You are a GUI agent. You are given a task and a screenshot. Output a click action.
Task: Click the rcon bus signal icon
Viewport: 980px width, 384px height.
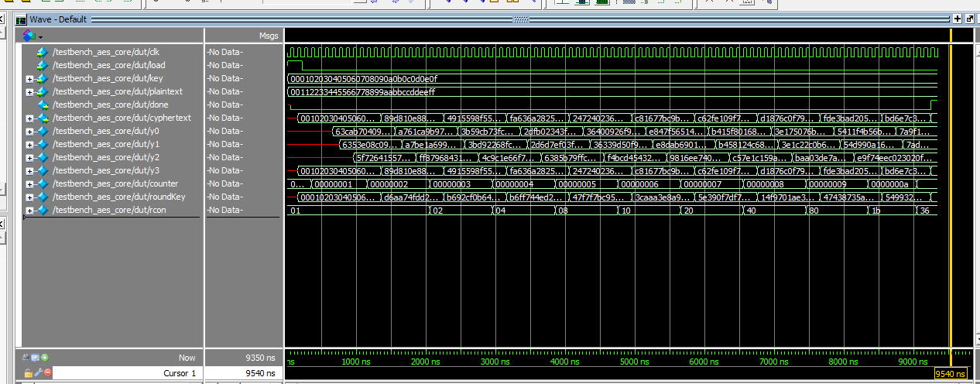43,211
